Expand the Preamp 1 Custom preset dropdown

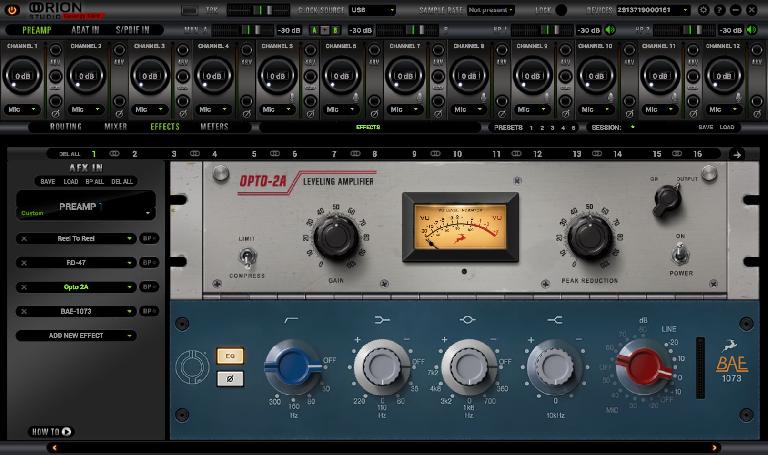click(147, 213)
